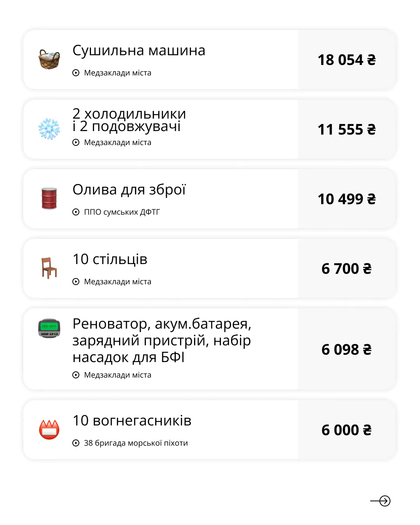The height and width of the screenshot is (525, 420).
Task: Go to next slide with arrow icon
Action: (x=380, y=501)
